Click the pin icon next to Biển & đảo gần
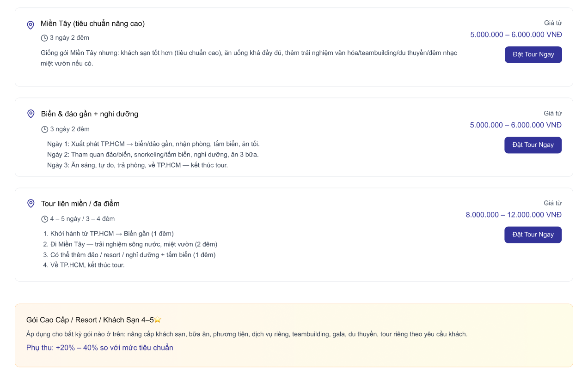 point(31,114)
